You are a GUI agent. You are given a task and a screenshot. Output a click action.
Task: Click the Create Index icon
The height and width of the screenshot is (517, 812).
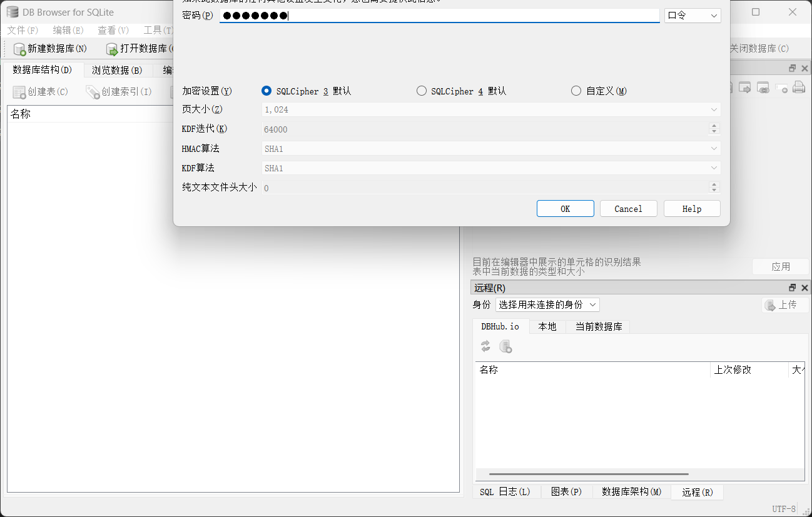coord(93,92)
